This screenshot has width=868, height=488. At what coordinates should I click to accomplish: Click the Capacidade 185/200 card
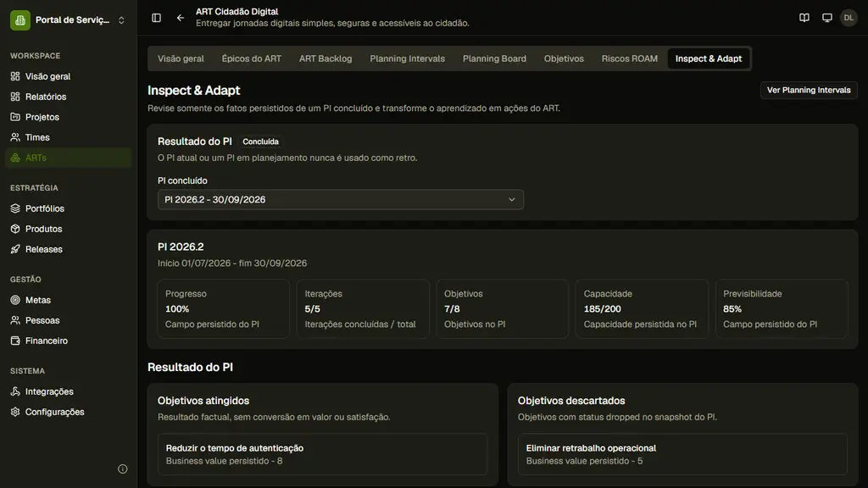(642, 308)
